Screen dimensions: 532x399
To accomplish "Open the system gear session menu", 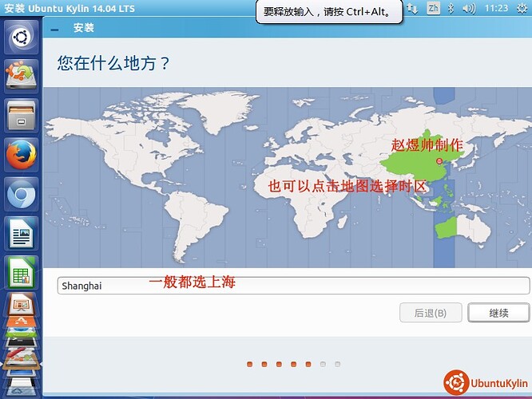I will pyautogui.click(x=522, y=8).
